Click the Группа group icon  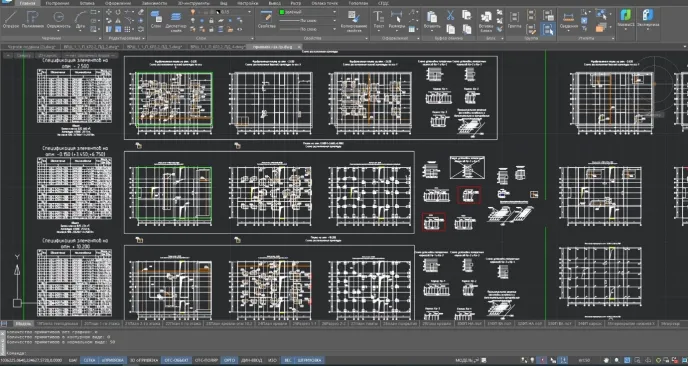pyautogui.click(x=514, y=20)
